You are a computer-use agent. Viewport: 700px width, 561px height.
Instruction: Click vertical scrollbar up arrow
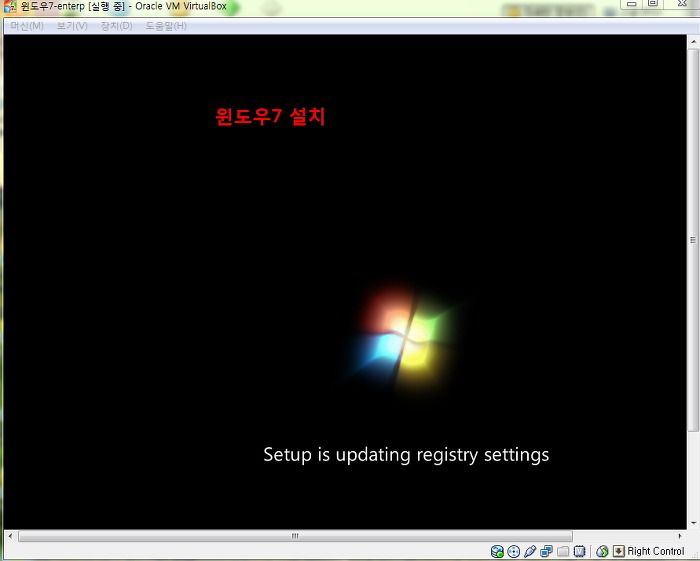693,42
